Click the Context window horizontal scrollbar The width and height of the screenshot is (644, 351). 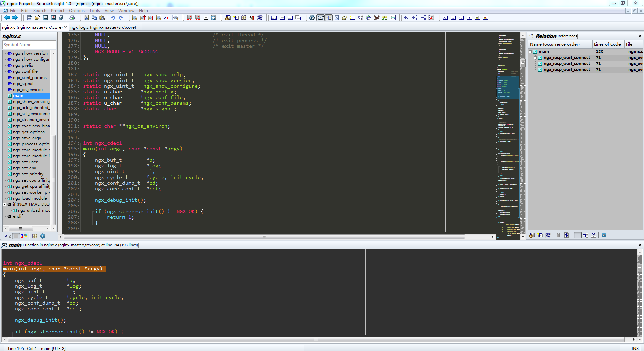point(315,339)
